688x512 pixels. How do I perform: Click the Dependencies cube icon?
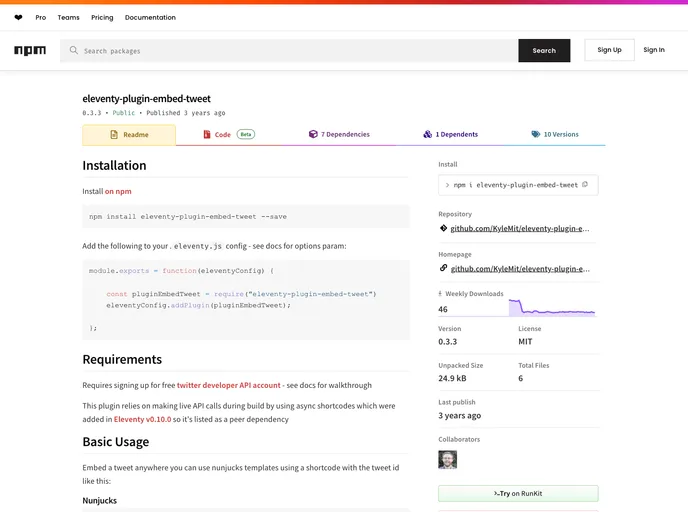coord(313,134)
